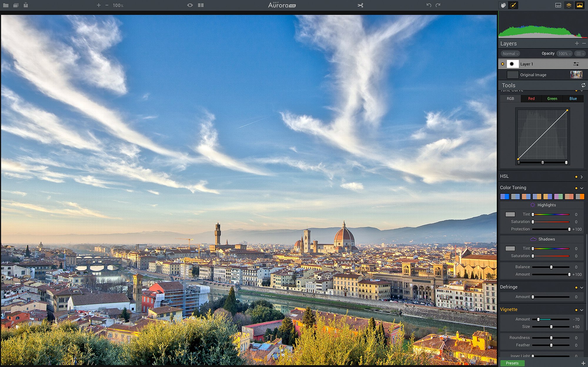Image resolution: width=588 pixels, height=367 pixels.
Task: Activate the masking brush tool
Action: (513, 5)
